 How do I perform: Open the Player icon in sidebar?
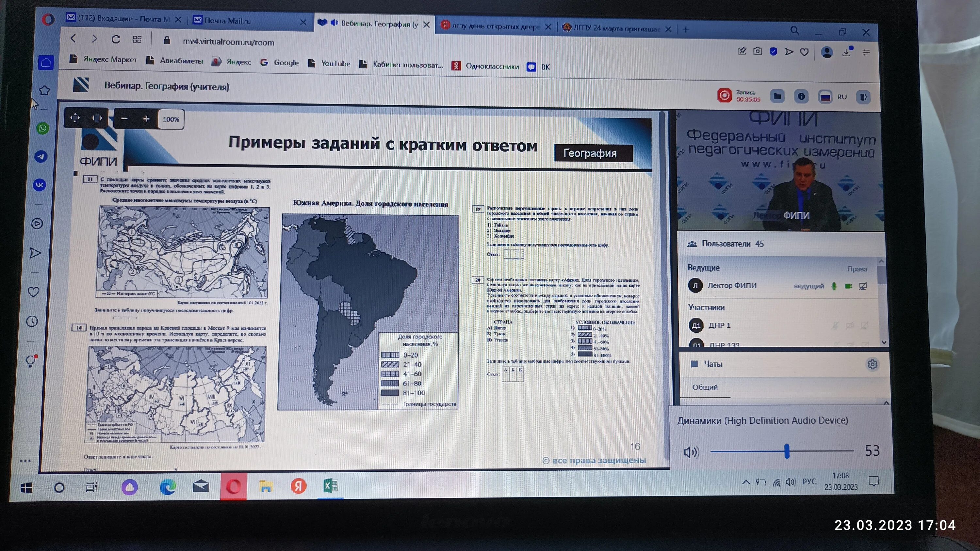(37, 224)
